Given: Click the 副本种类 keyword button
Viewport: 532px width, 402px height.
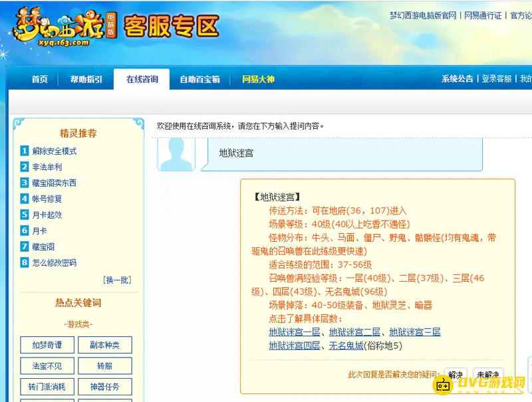Looking at the screenshot, I should [105, 345].
